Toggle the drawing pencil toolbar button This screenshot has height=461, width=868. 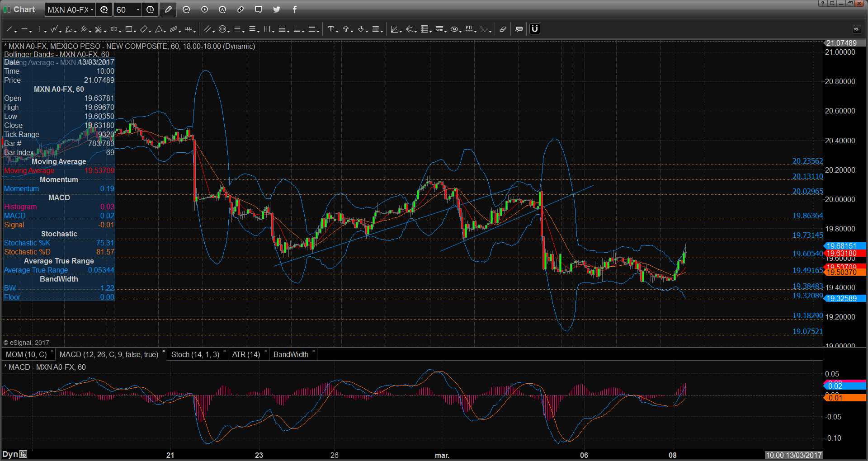click(x=168, y=9)
